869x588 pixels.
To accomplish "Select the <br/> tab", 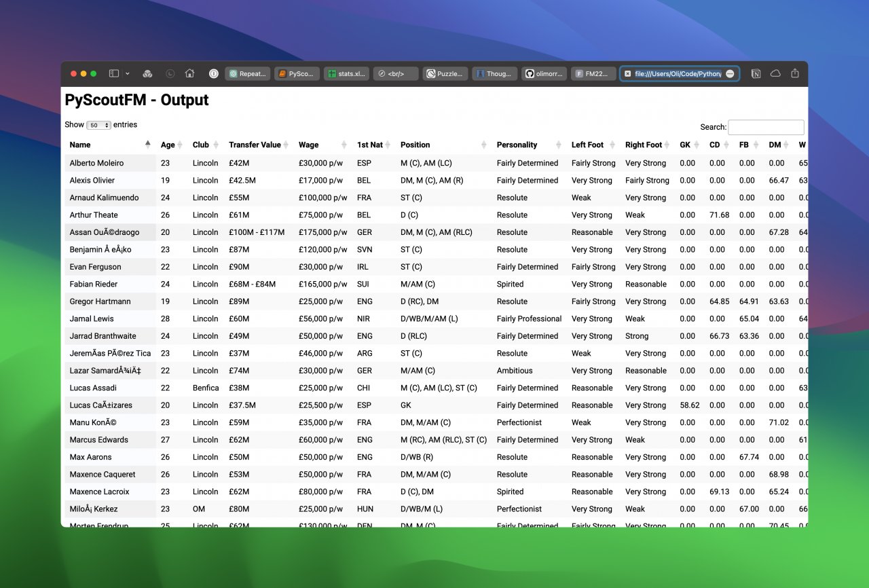I will (x=395, y=73).
